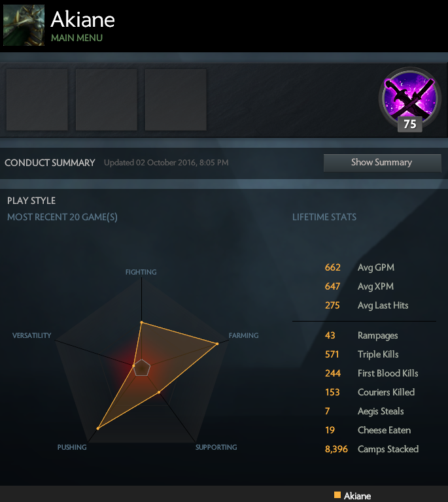Open the MAIN MENU link
The height and width of the screenshot is (502, 448).
pyautogui.click(x=77, y=38)
